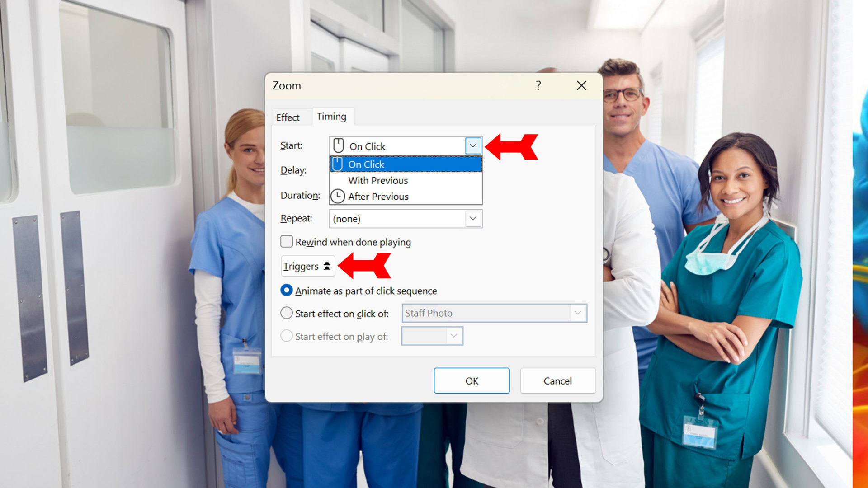Screen dimensions: 868x488
Task: Select 'Animate as part of click sequence' radio
Action: click(286, 291)
